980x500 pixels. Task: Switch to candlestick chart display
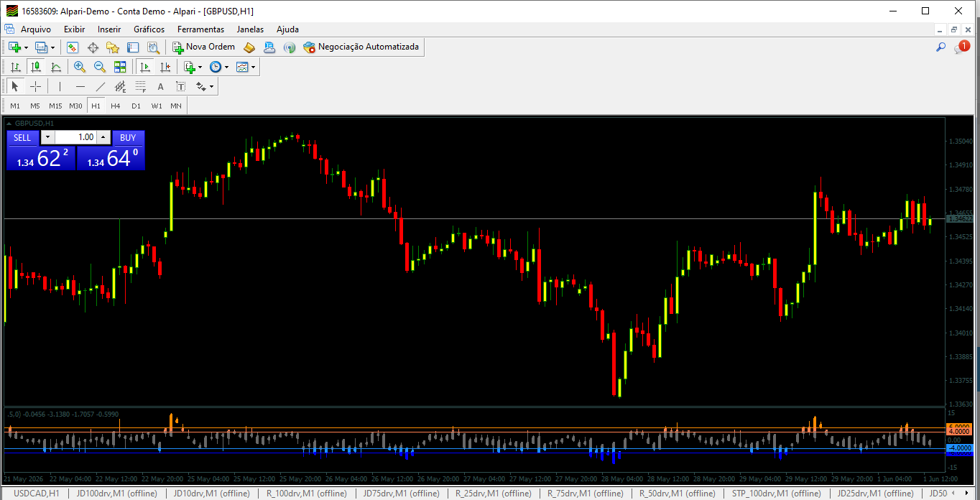[35, 67]
